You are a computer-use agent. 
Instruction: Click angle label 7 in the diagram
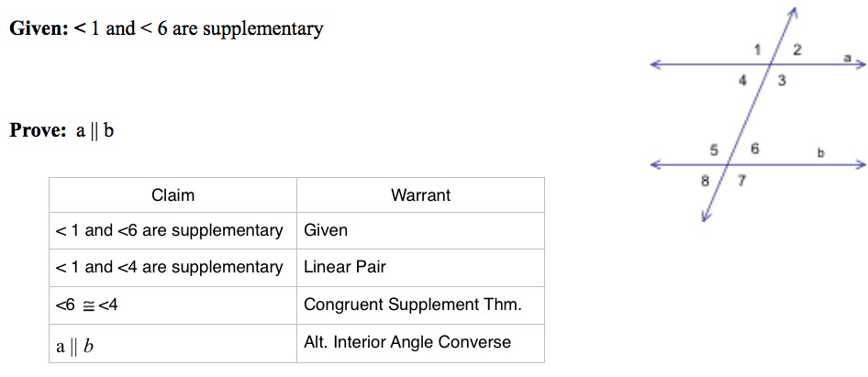(741, 181)
